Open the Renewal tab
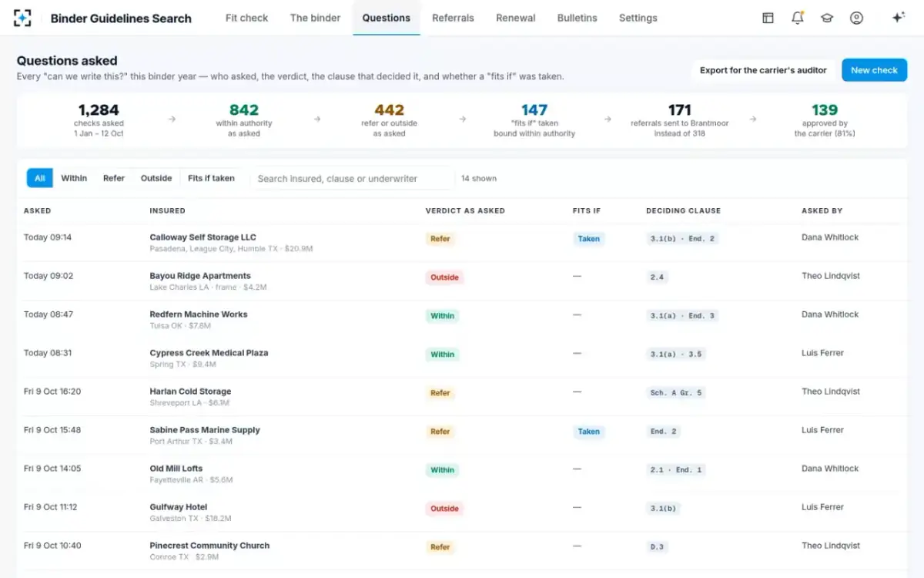This screenshot has height=578, width=924. 516,18
